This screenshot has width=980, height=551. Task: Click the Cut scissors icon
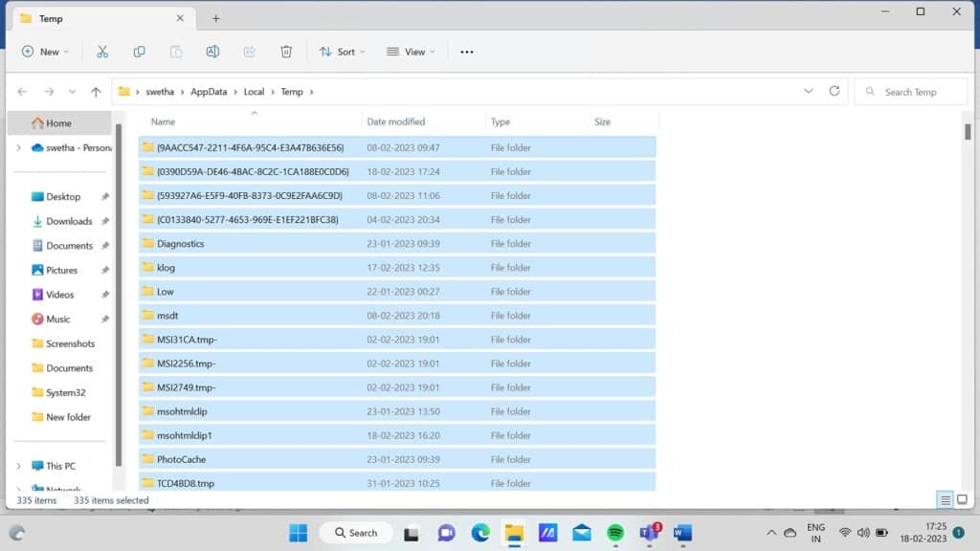pos(102,52)
